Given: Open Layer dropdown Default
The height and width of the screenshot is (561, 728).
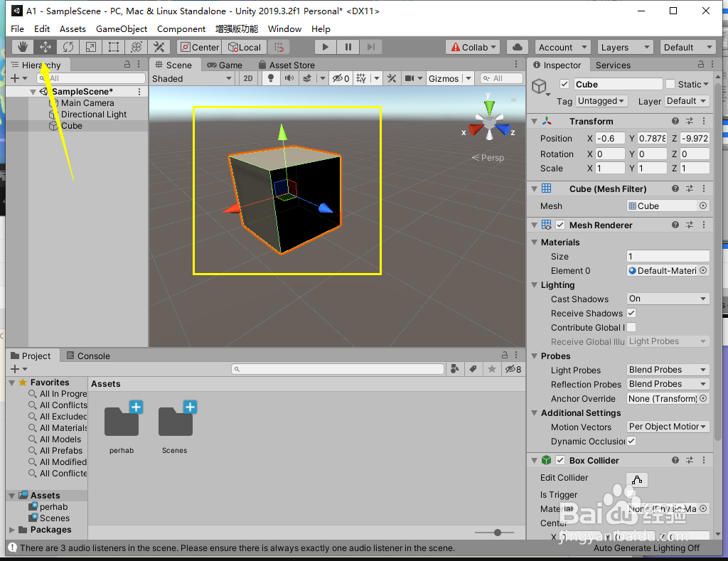Looking at the screenshot, I should (x=686, y=101).
